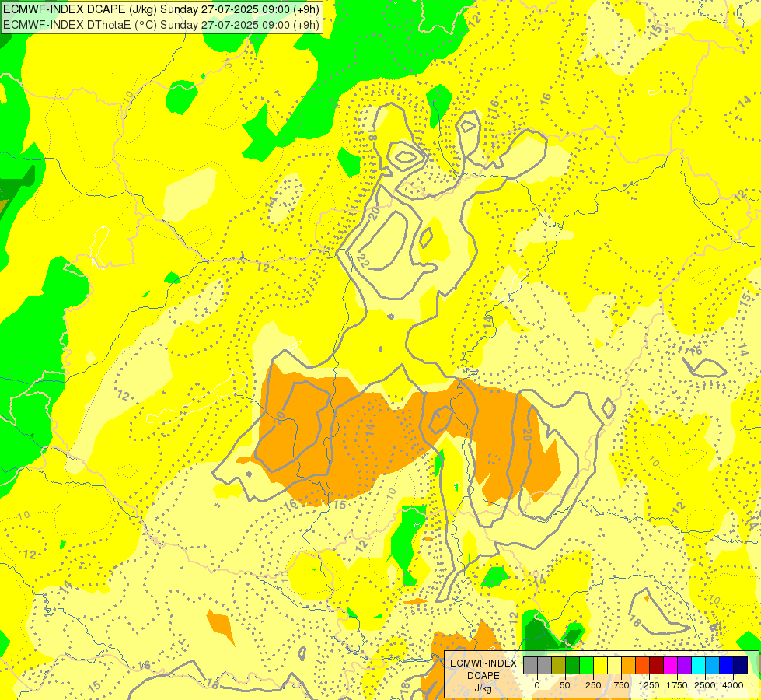
Task: Click the legend value "750"
Action: 621,685
